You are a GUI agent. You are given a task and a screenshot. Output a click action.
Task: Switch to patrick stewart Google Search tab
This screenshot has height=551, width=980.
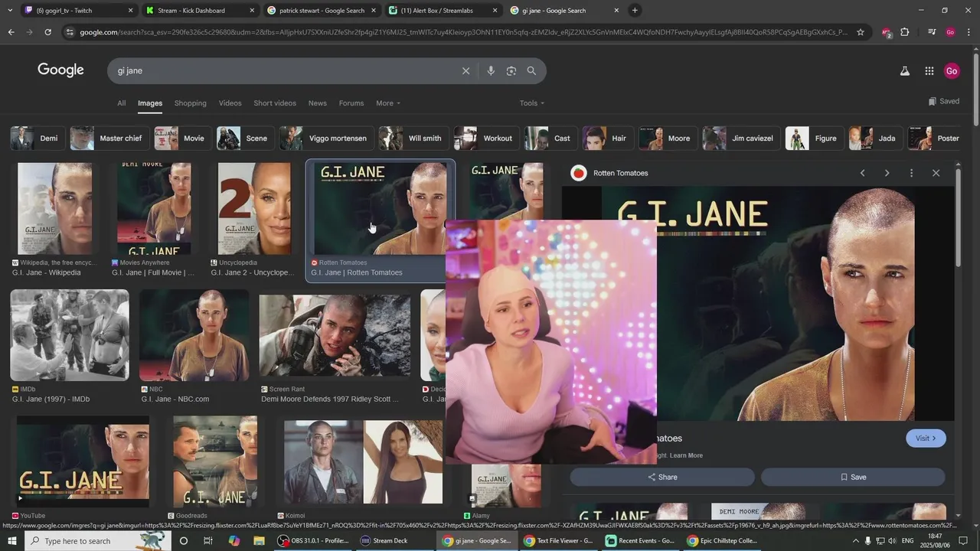click(322, 11)
